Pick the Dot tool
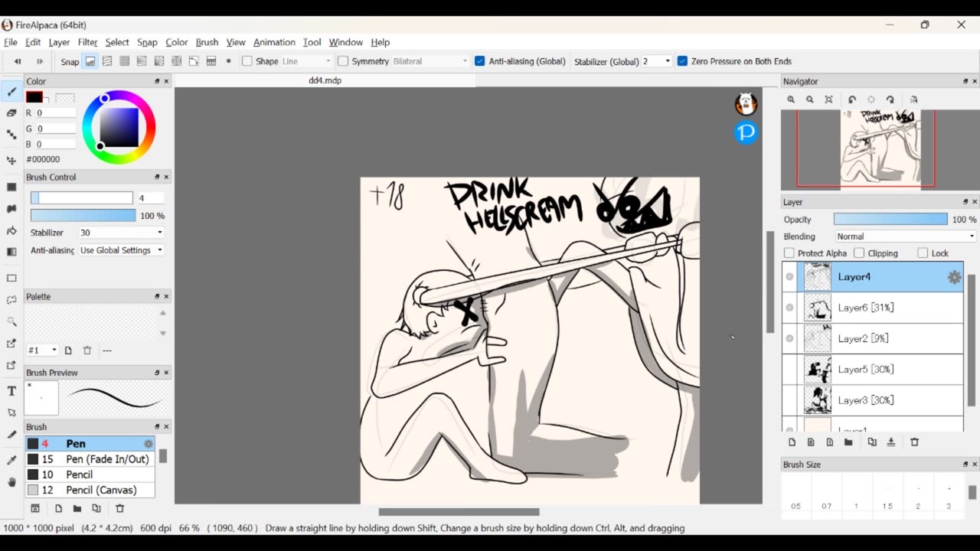 (x=11, y=135)
